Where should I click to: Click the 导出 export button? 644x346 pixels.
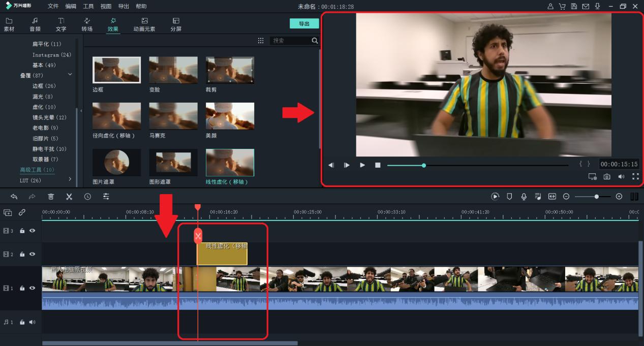tap(304, 24)
